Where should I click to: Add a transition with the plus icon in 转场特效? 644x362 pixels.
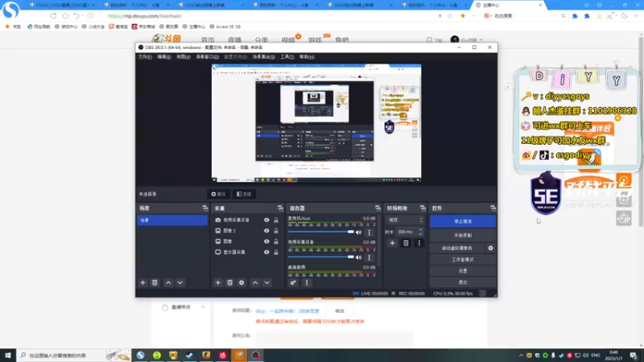[x=392, y=243]
